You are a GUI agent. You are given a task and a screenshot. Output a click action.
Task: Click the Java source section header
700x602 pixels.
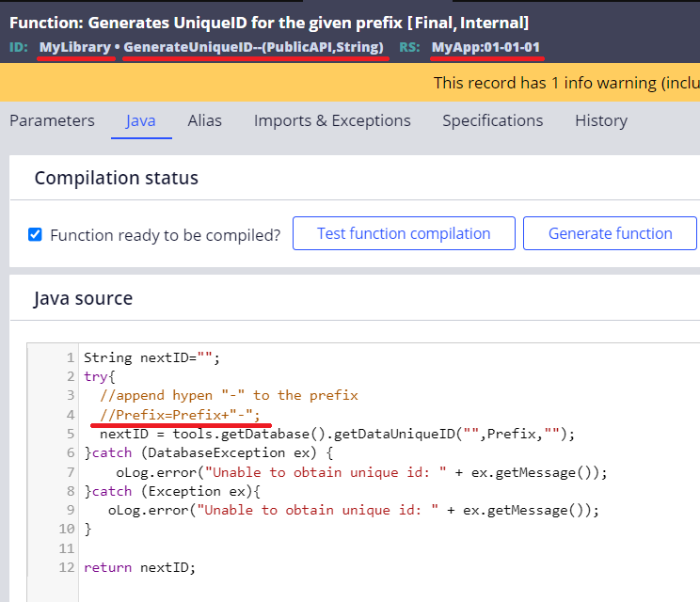(x=83, y=298)
